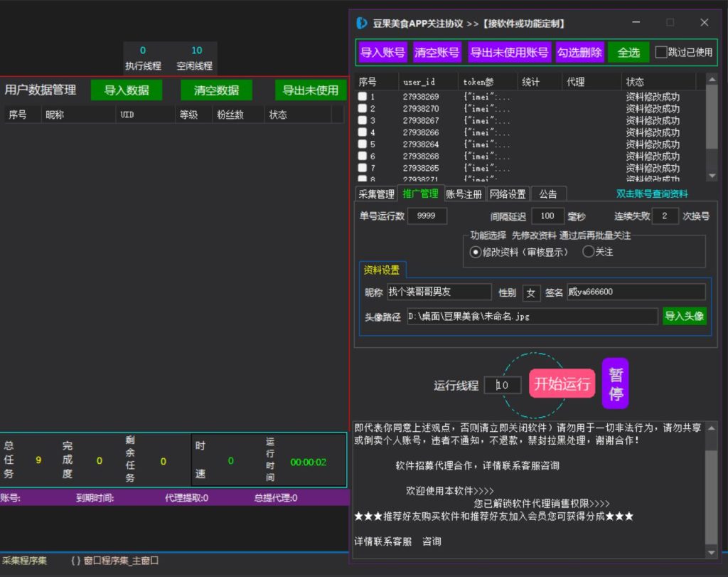Click 清空数据 button in user data panel
Screen dimensions: 728x577
tap(216, 90)
